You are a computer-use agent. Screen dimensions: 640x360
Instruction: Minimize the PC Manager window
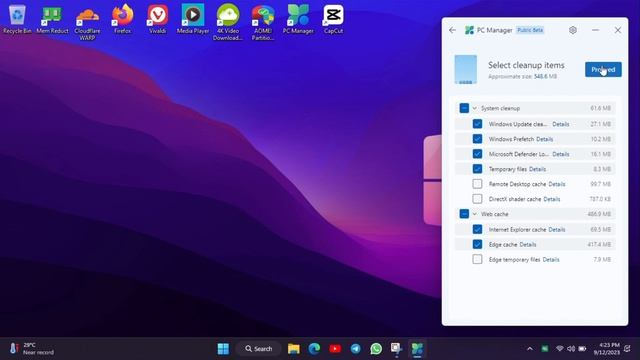(x=596, y=30)
